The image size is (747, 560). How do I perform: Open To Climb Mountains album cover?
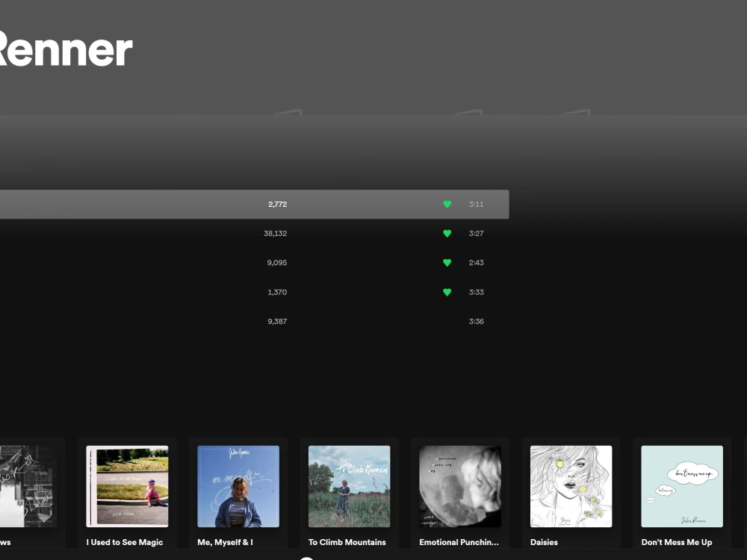349,486
